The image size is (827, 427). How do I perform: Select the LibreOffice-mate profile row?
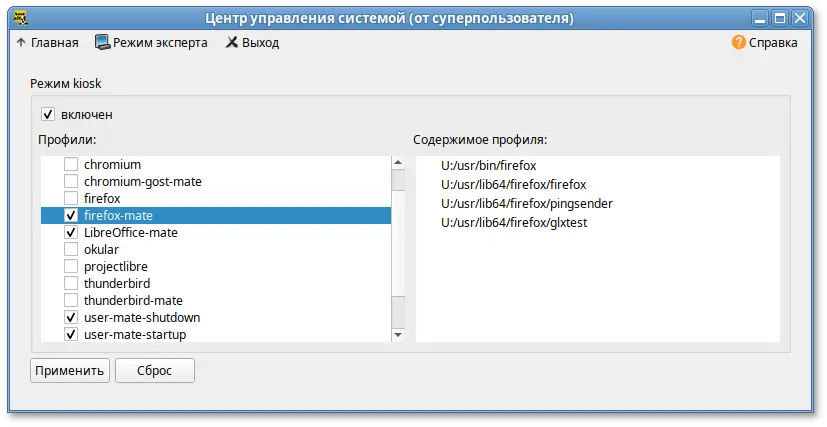pyautogui.click(x=216, y=232)
